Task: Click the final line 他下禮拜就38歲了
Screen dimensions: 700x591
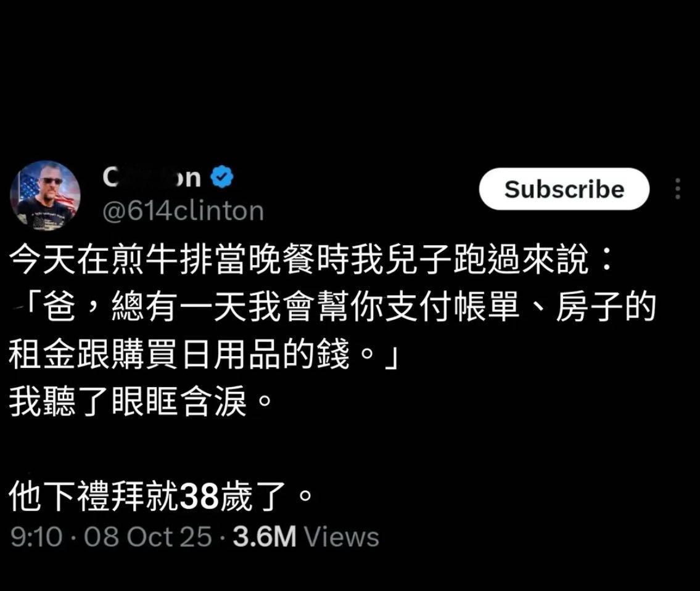Action: (x=161, y=496)
